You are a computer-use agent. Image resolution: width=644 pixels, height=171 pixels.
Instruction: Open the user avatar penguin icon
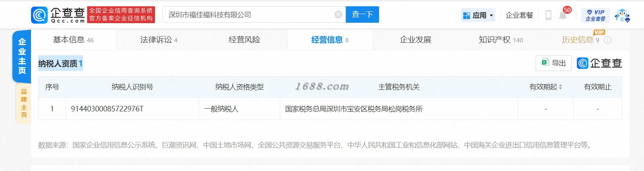(x=622, y=15)
